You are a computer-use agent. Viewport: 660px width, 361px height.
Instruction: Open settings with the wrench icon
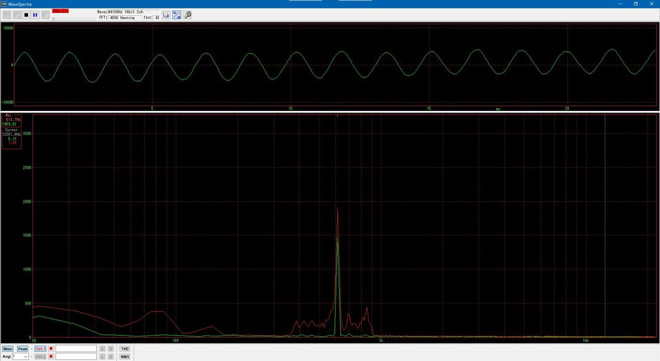pos(188,15)
